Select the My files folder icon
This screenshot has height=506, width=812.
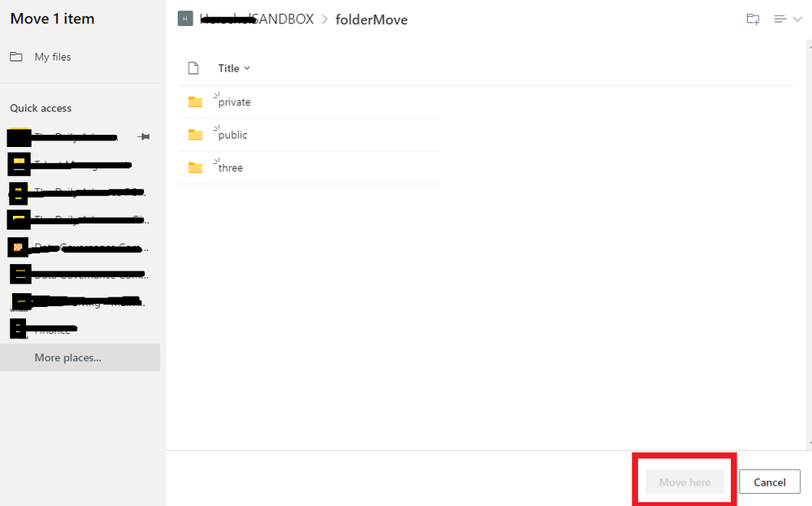point(16,57)
